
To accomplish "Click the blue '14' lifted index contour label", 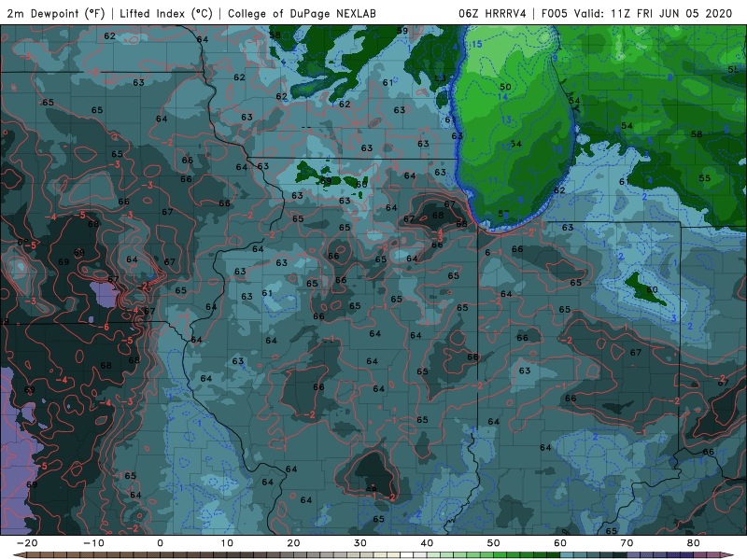I will click(502, 97).
